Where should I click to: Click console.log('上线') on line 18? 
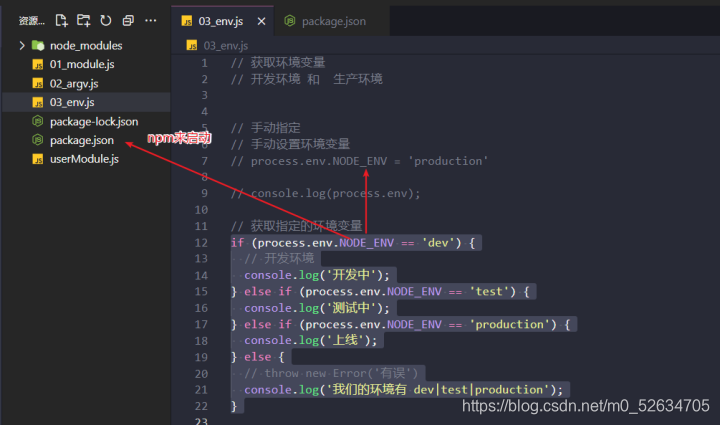pyautogui.click(x=310, y=340)
